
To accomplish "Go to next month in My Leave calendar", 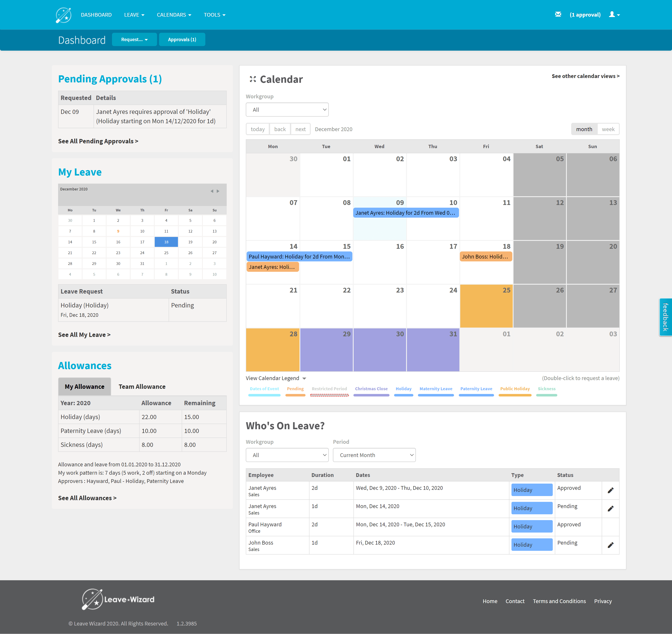I will click(x=218, y=191).
